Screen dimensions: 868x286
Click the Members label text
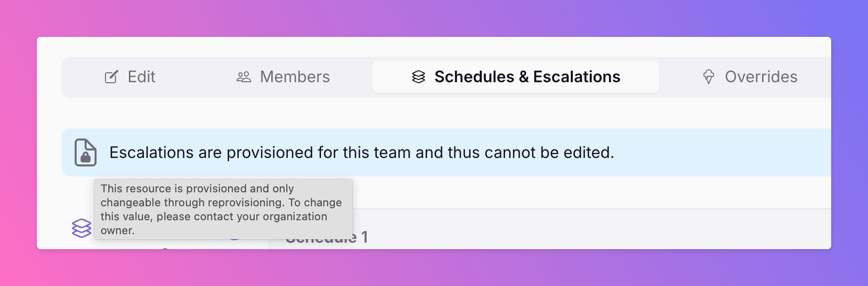click(x=295, y=77)
